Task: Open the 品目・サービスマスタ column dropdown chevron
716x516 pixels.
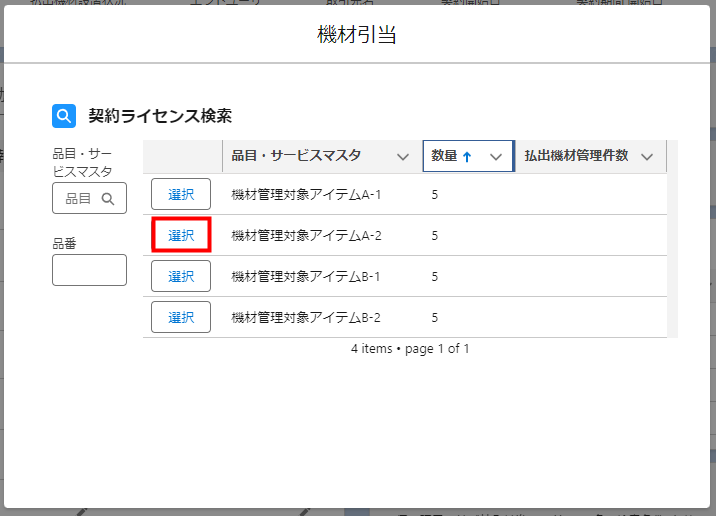Action: (402, 157)
